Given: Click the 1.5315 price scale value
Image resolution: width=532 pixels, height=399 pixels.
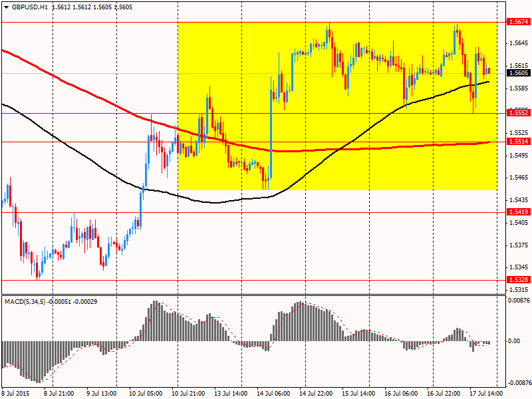Looking at the screenshot, I should coord(519,290).
